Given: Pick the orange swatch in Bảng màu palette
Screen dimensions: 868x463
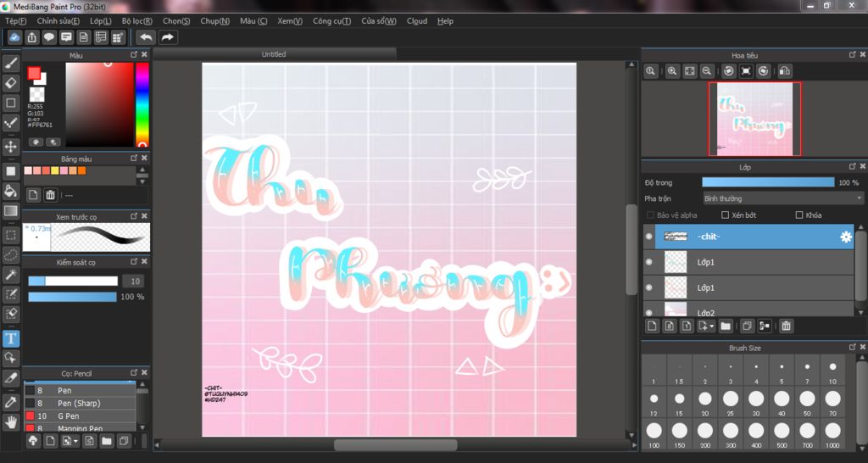Looking at the screenshot, I should [x=82, y=170].
